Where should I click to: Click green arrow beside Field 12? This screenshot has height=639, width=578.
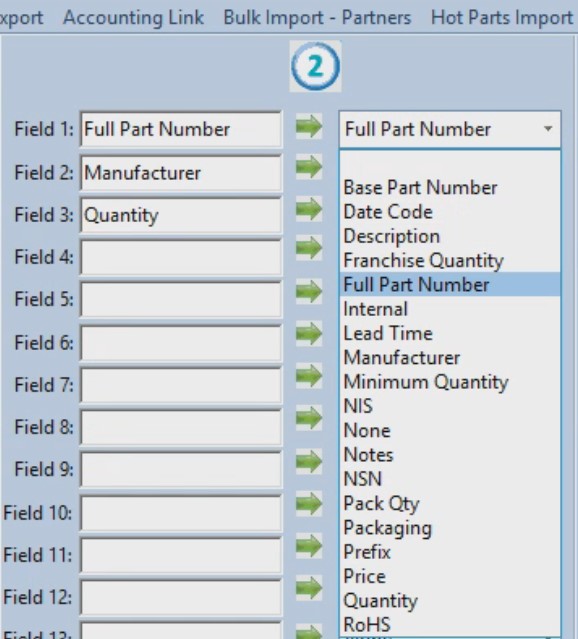(x=309, y=588)
